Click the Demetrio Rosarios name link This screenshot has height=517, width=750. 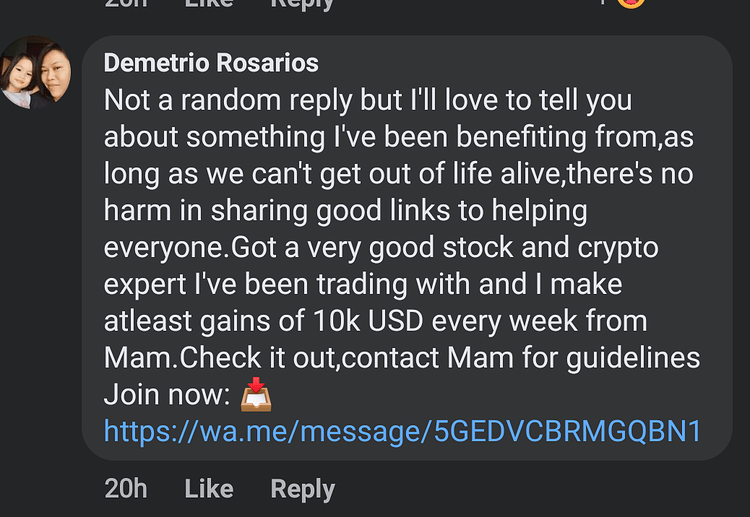pos(211,63)
